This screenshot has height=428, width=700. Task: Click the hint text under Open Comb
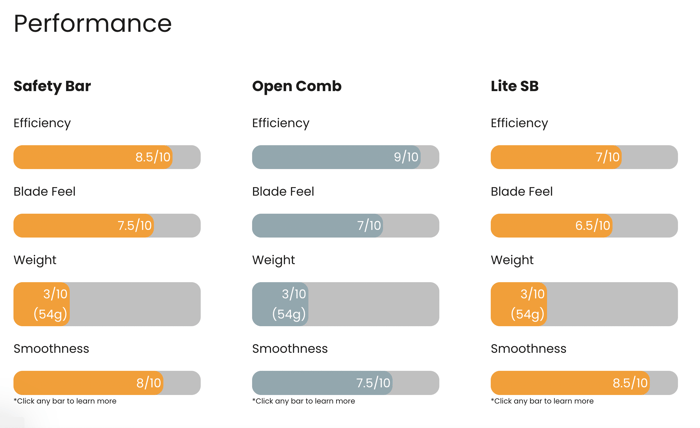pos(304,401)
